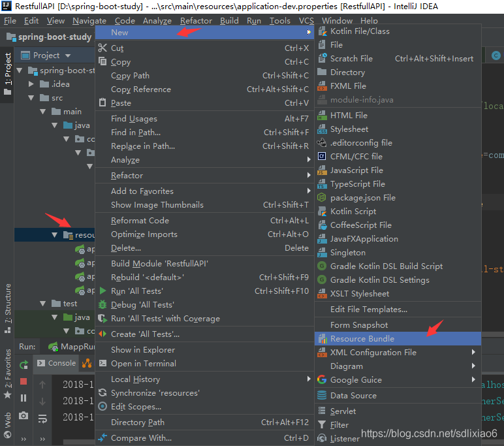Open the Project view dropdown arrow
504x446 pixels.
[68, 56]
